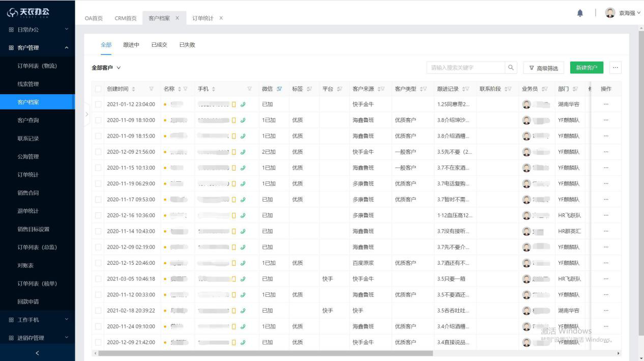The height and width of the screenshot is (361, 644).
Task: Select 已失败 filter tab
Action: 187,45
